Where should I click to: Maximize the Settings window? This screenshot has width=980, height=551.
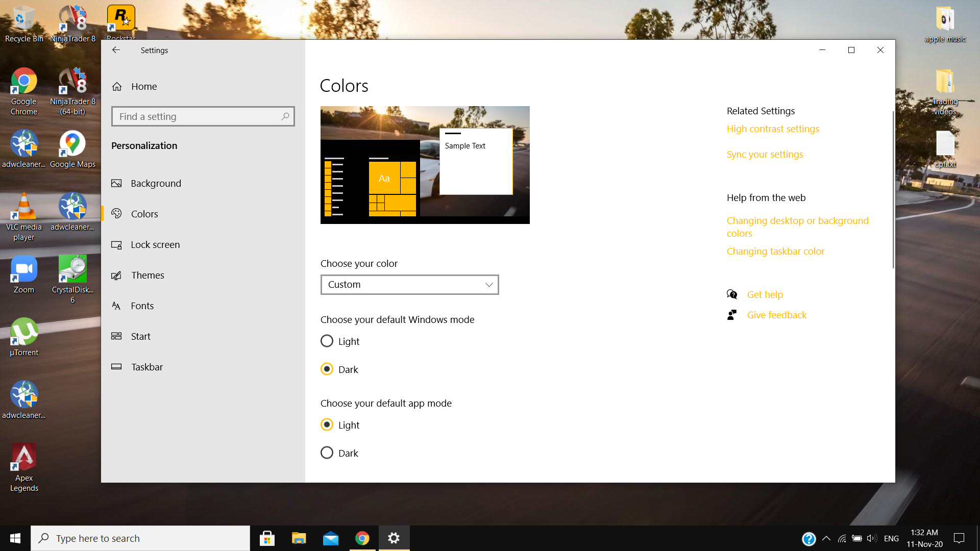(851, 50)
